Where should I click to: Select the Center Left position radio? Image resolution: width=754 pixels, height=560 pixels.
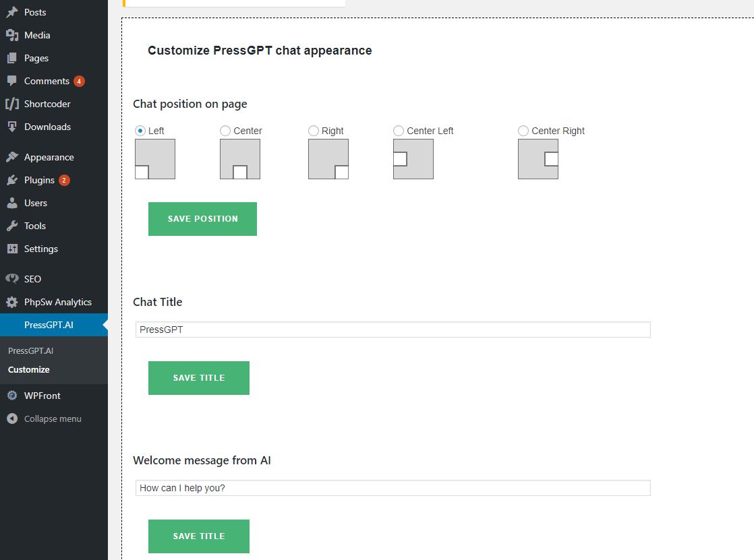[399, 131]
